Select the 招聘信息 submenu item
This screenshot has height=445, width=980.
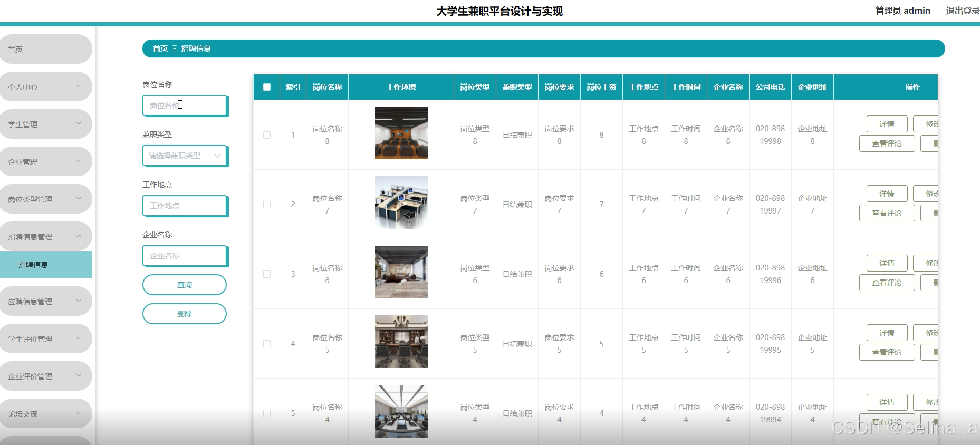[46, 265]
